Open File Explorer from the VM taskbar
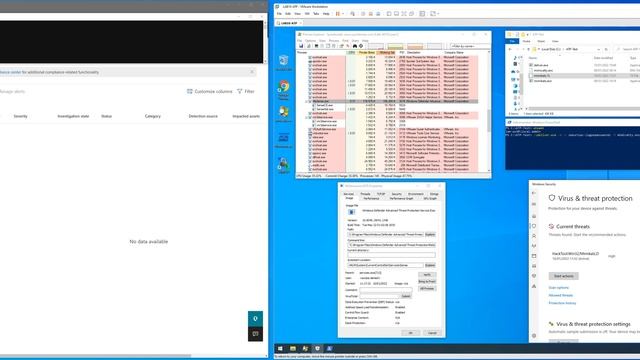The image size is (640, 360). 293,349
